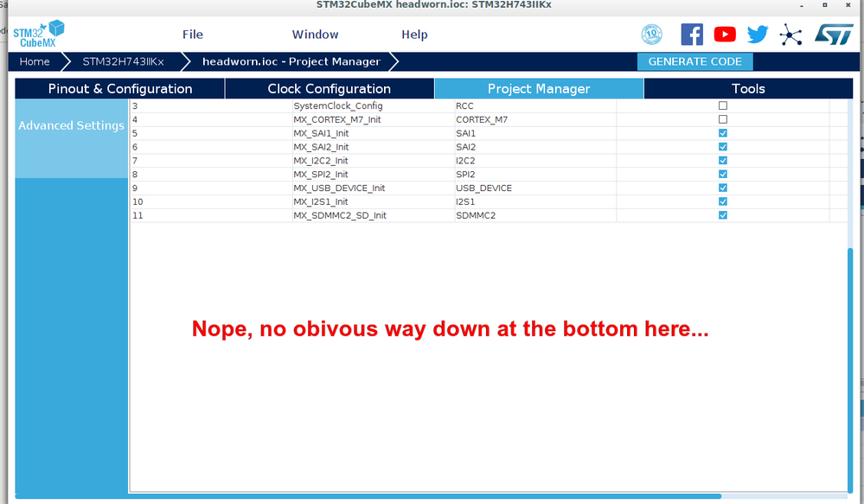Click headworn.ioc - Project Manager breadcrumb
864x504 pixels.
point(291,61)
